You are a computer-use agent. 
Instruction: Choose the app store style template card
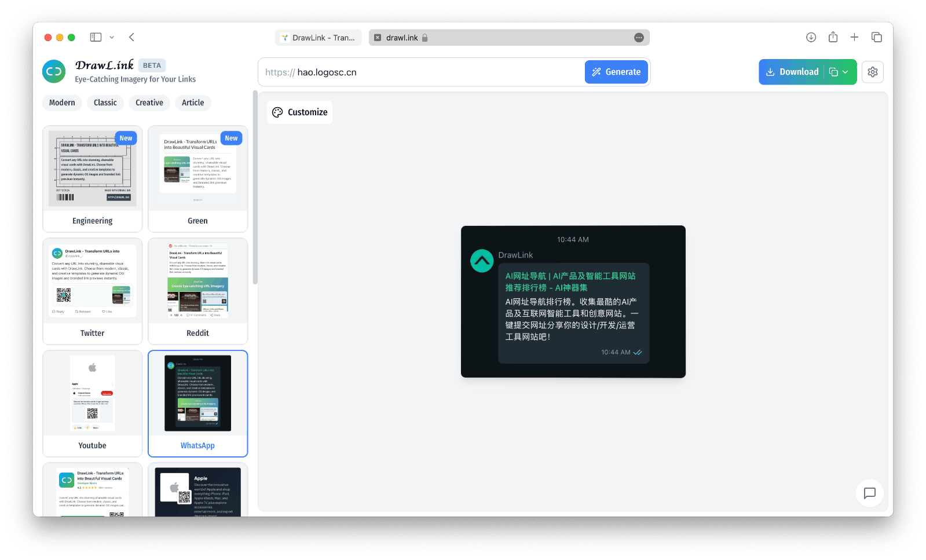pyautogui.click(x=93, y=490)
